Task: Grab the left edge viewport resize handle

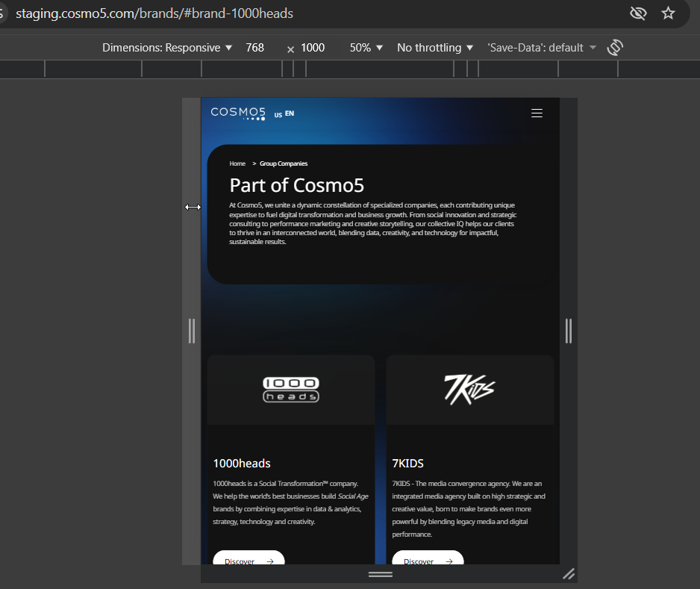Action: (x=192, y=331)
